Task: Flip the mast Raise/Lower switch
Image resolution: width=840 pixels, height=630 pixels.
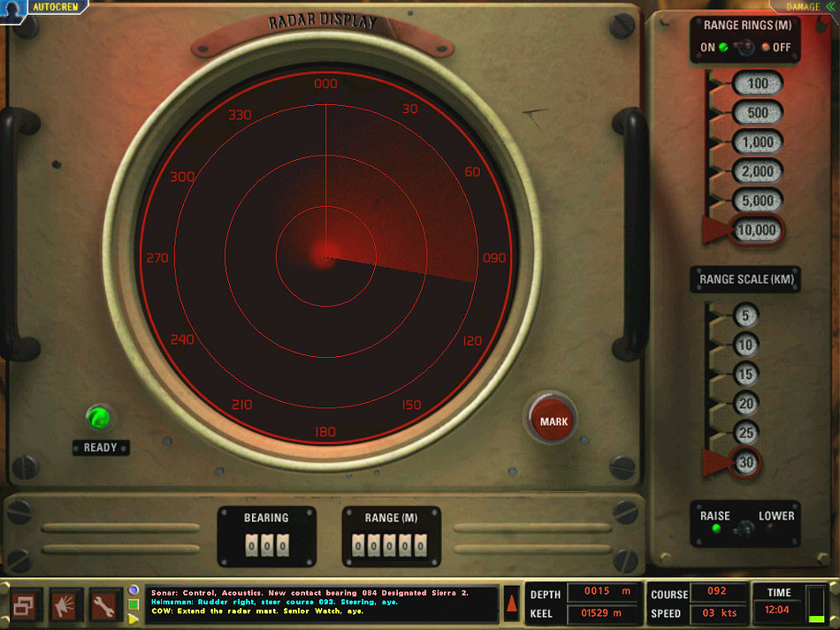Action: 745,529
